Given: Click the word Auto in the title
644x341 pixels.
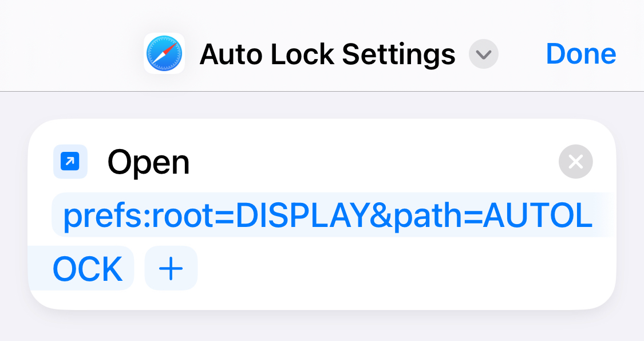Looking at the screenshot, I should [x=231, y=54].
